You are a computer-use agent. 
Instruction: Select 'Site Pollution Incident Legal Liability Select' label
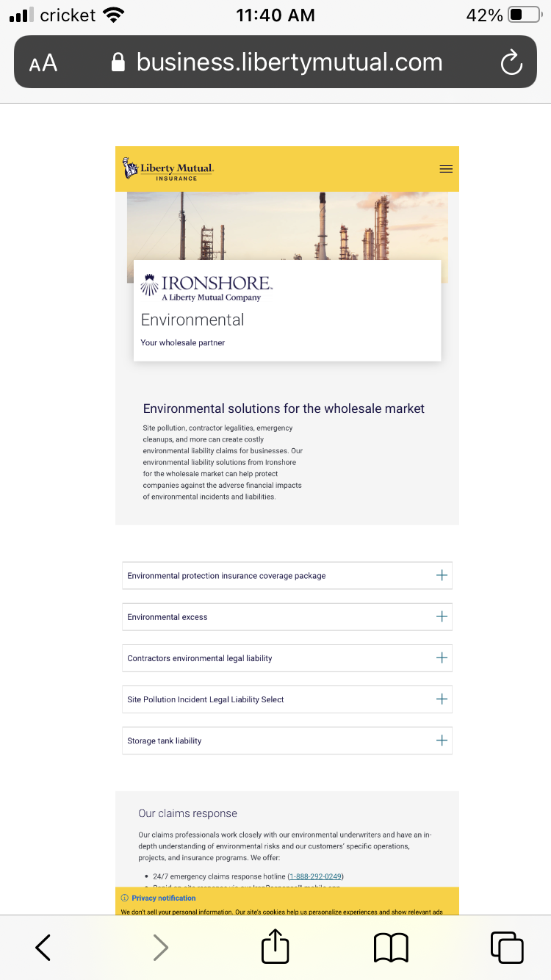tap(206, 699)
